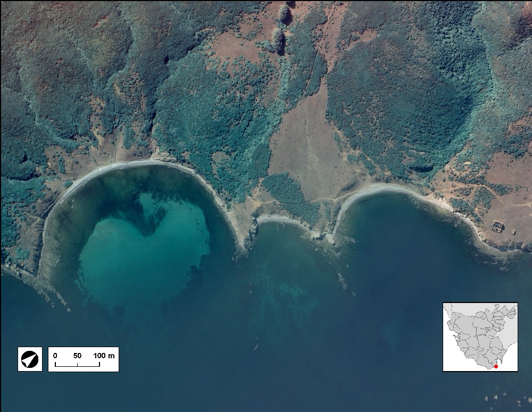
Task: Click the north arrow compass icon
Action: [x=30, y=359]
